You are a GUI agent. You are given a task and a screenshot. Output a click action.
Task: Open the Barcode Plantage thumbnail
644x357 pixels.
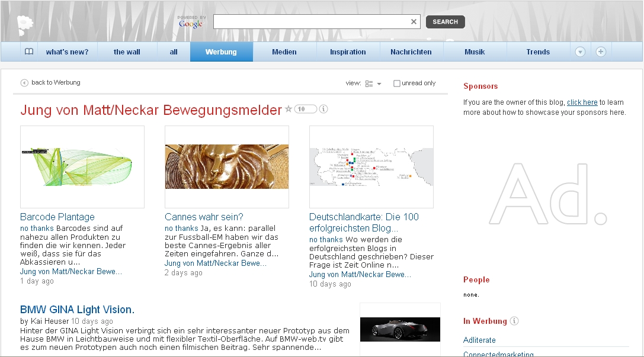point(82,167)
